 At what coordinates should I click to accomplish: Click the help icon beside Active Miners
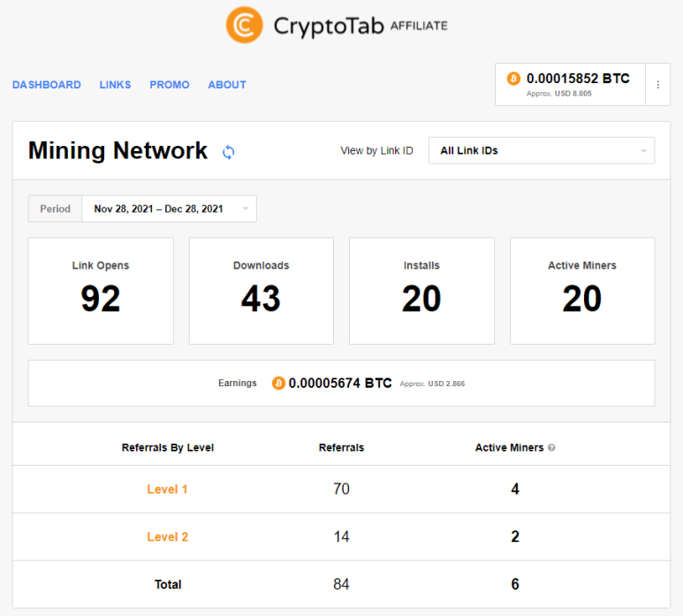point(551,447)
